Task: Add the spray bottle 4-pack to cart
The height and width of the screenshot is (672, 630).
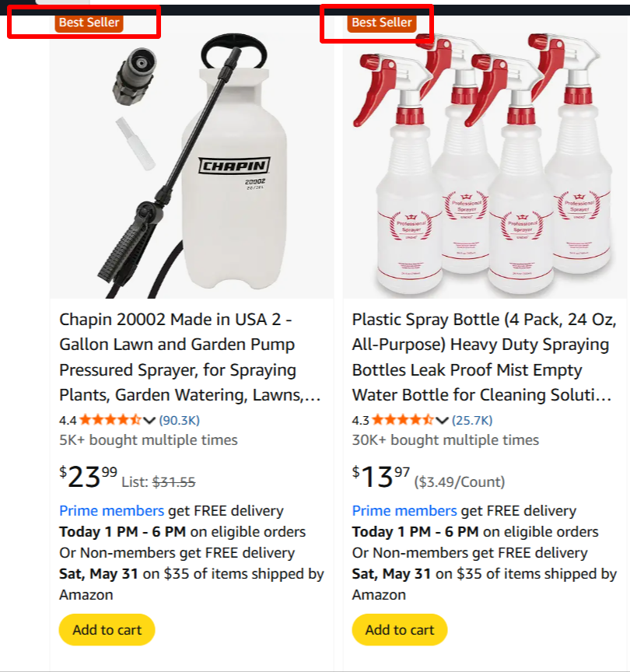Action: coord(400,630)
